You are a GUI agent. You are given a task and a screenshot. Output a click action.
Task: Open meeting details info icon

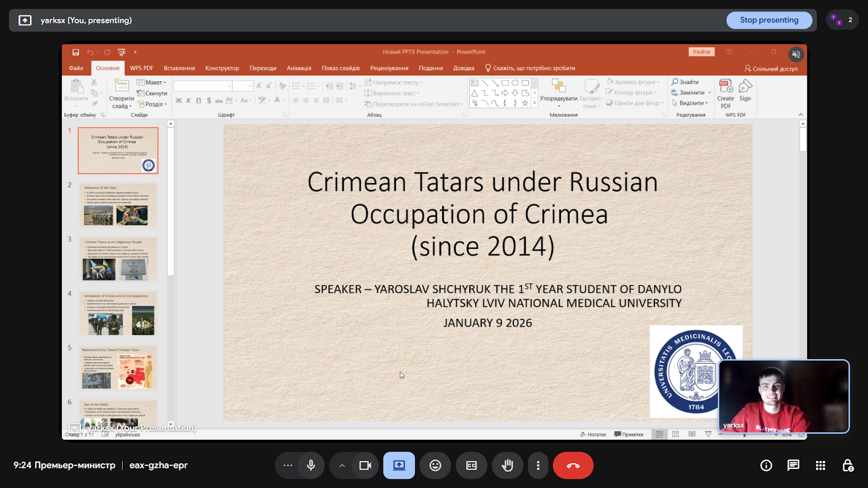[766, 465]
